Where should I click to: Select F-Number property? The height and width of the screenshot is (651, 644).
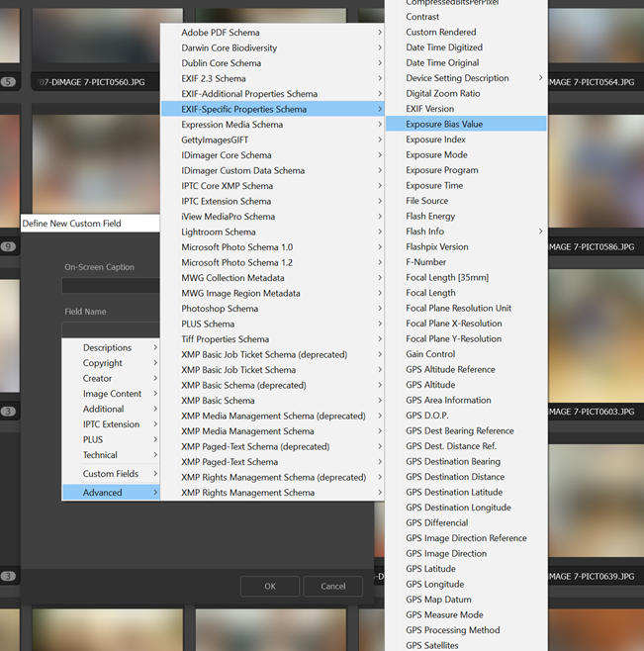466,262
